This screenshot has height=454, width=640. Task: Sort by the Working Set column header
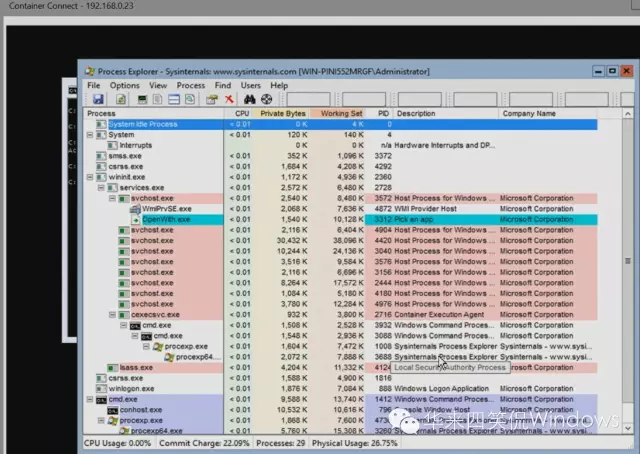(337, 114)
